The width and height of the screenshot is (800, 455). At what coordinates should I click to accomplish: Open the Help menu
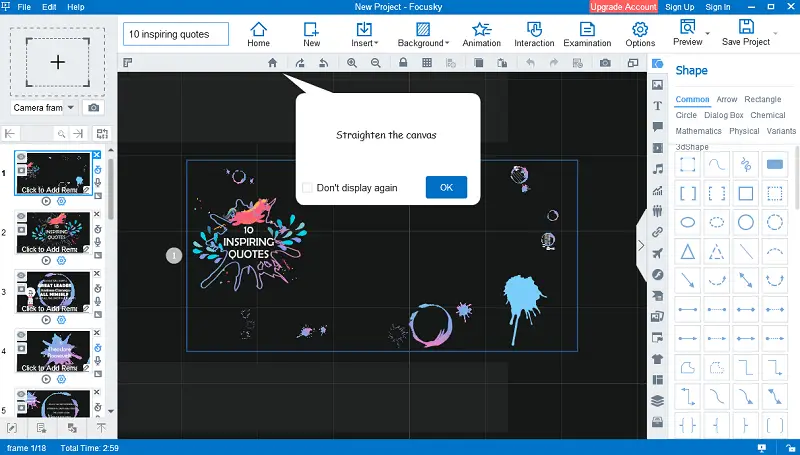(76, 7)
